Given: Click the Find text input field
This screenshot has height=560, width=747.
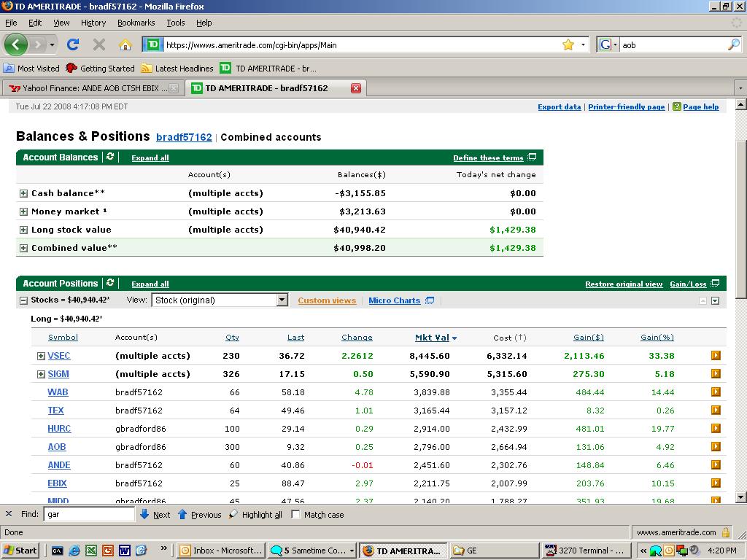Looking at the screenshot, I should click(90, 514).
